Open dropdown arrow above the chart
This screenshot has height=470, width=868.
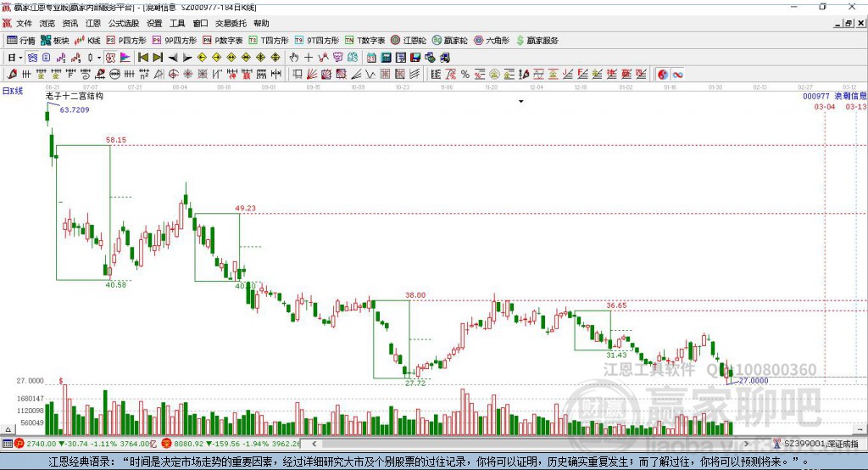point(521,102)
